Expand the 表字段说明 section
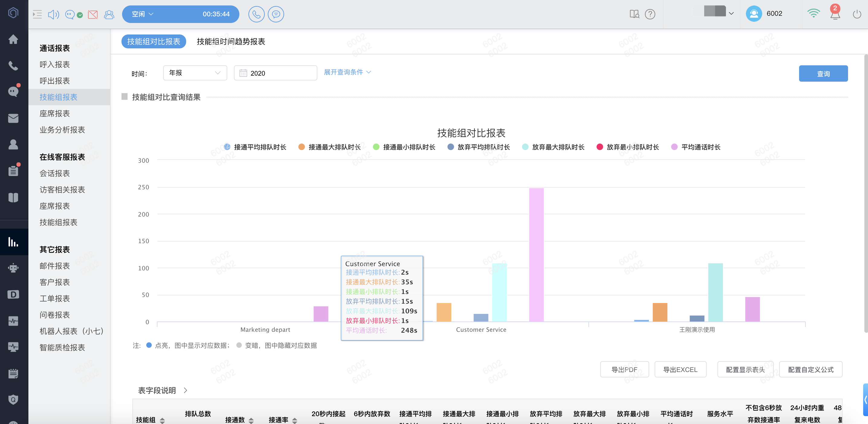 (x=162, y=390)
